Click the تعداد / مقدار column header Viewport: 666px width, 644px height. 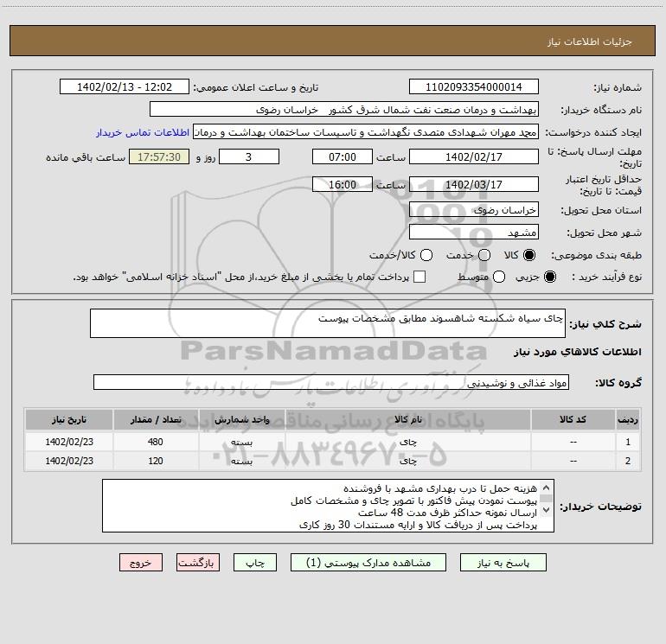(x=156, y=419)
